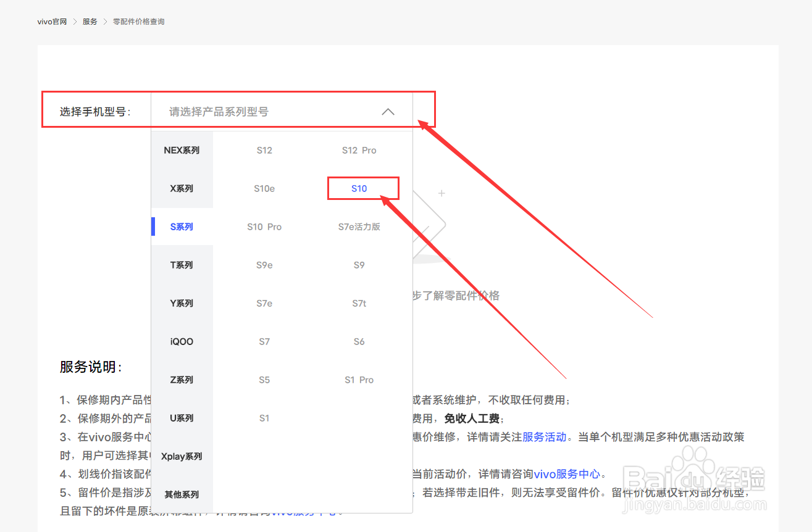Choose S1 Pro from the model list
The height and width of the screenshot is (532, 812).
[x=359, y=380]
